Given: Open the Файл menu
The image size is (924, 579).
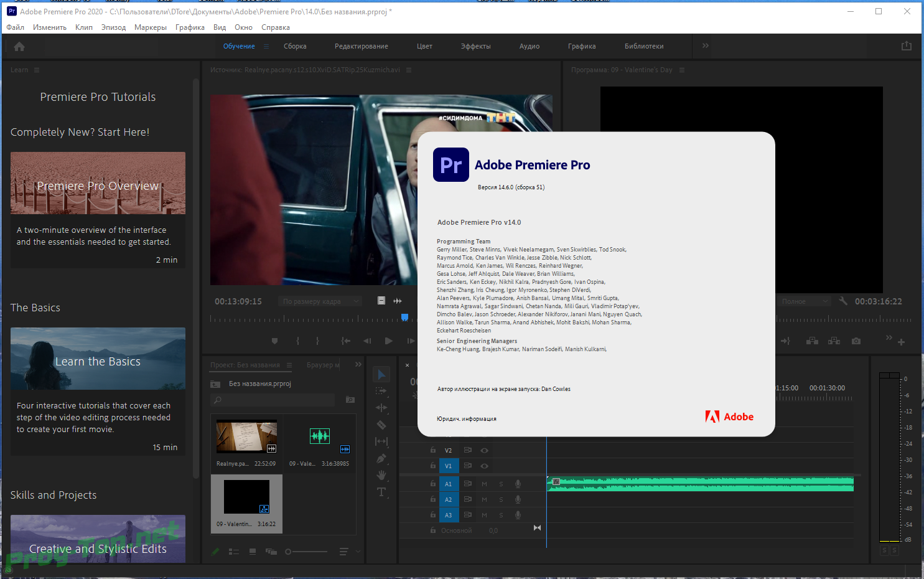Looking at the screenshot, I should coord(16,27).
